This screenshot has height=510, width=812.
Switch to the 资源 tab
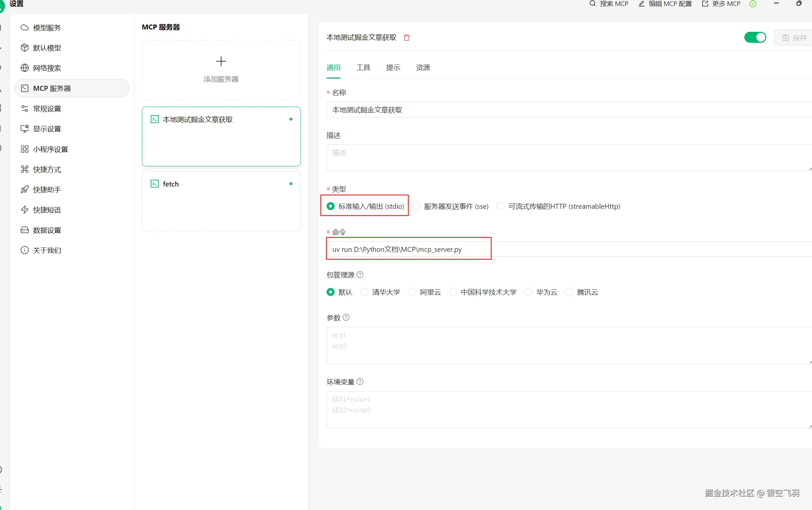tap(423, 67)
